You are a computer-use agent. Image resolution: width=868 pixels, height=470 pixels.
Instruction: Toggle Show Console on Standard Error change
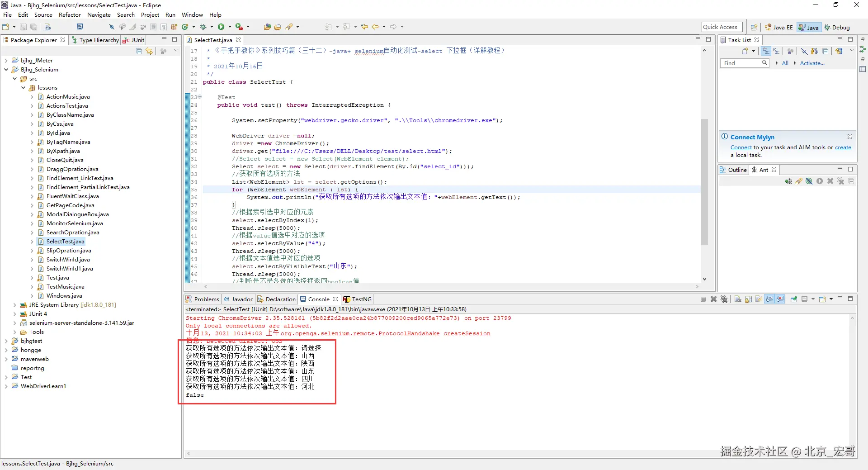[780, 299]
